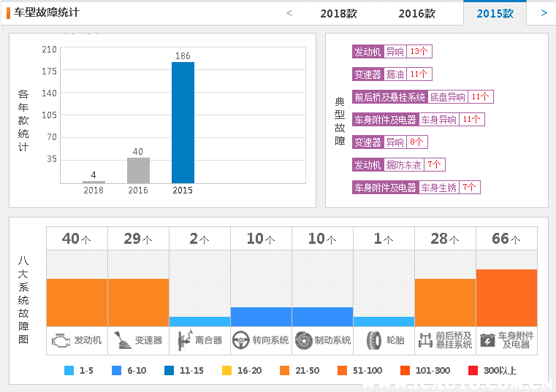Open 变速器 漏油 11个 fault link
The image size is (556, 392).
click(392, 74)
